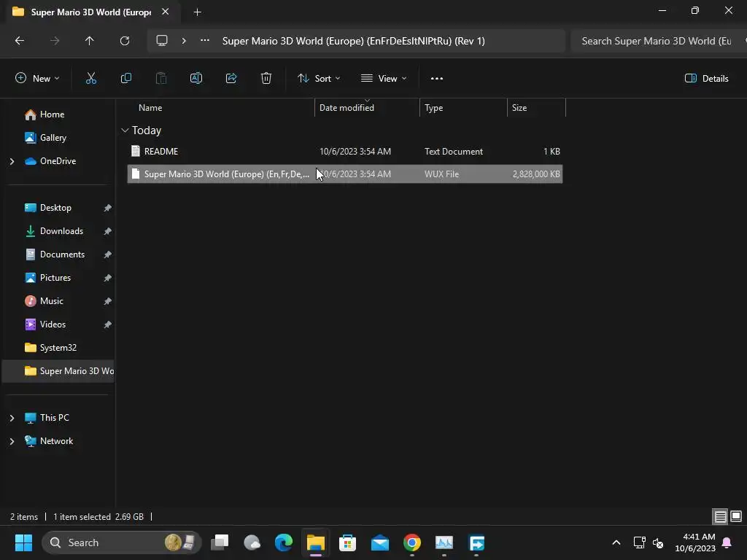
Task: Open the see more toolbar options ellipsis
Action: (437, 79)
